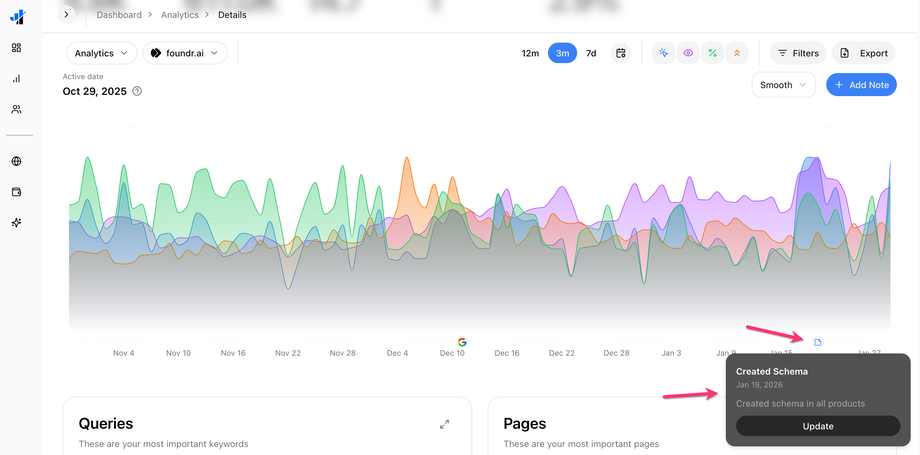Click the Jan 3 axis label
Screen dimensions: 920x455
point(671,353)
